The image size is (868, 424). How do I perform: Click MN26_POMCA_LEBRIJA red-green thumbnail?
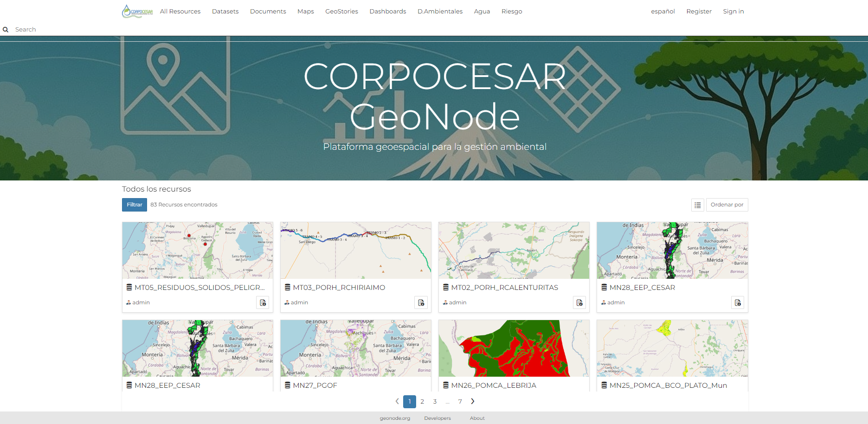(514, 348)
